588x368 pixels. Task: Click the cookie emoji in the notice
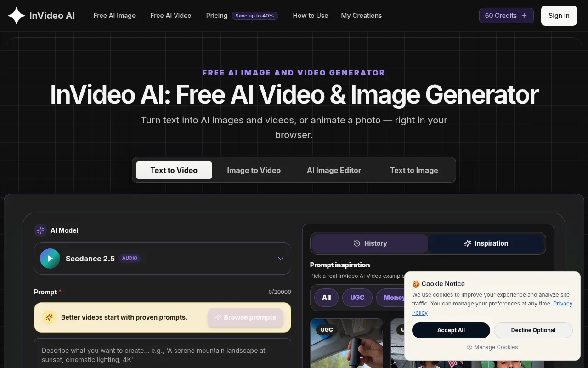416,284
